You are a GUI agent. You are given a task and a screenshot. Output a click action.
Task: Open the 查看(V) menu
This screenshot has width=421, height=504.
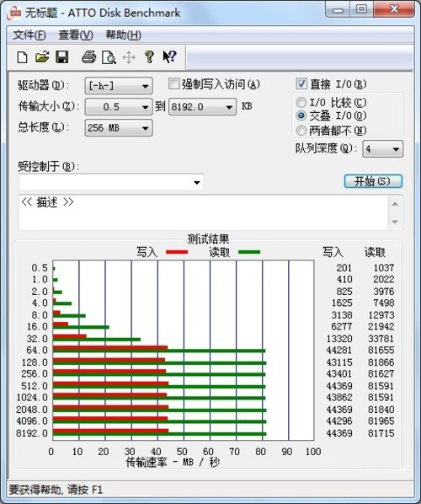[76, 35]
